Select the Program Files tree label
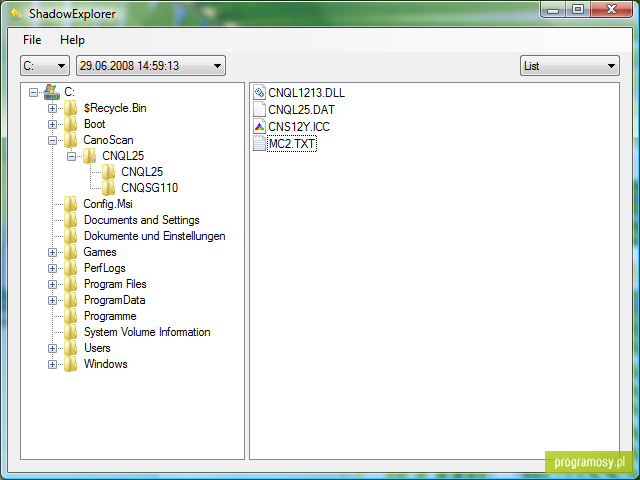Image resolution: width=640 pixels, height=480 pixels. coord(115,284)
